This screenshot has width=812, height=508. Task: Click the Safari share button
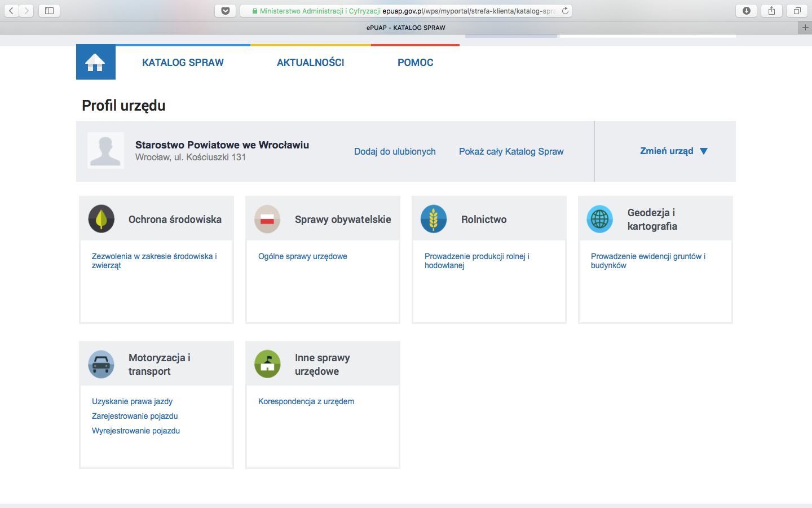772,11
